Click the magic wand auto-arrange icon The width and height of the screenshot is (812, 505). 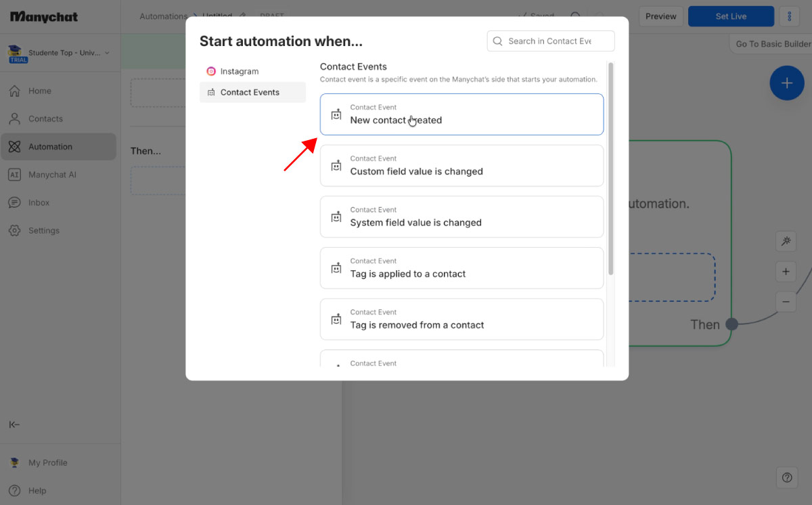(x=786, y=241)
